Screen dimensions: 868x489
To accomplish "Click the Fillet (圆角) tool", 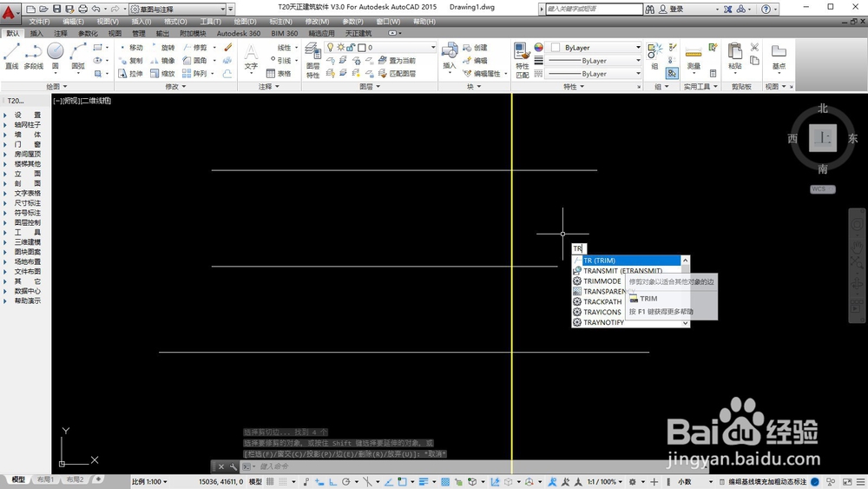I will click(194, 60).
